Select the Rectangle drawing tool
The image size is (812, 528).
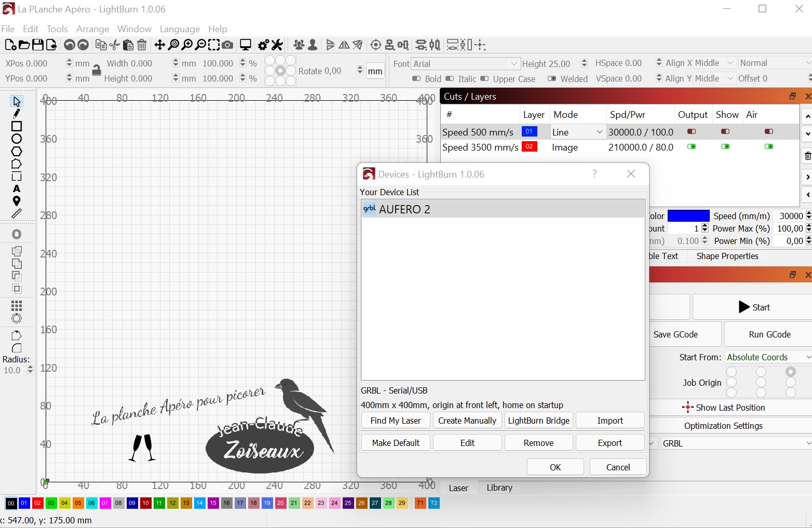point(17,126)
